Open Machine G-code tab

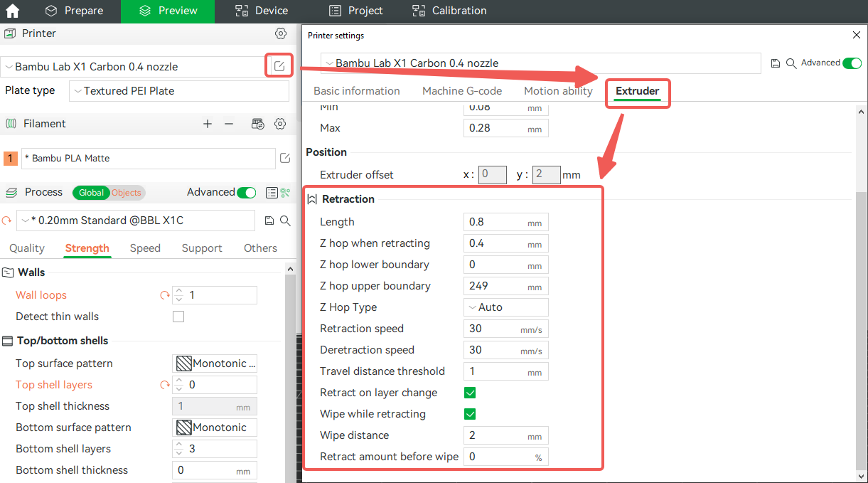click(x=462, y=91)
